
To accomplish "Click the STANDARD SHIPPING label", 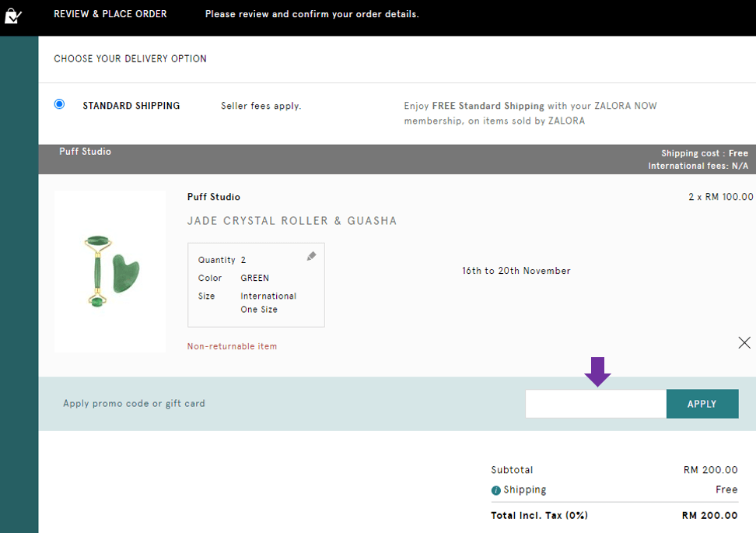I will point(131,106).
